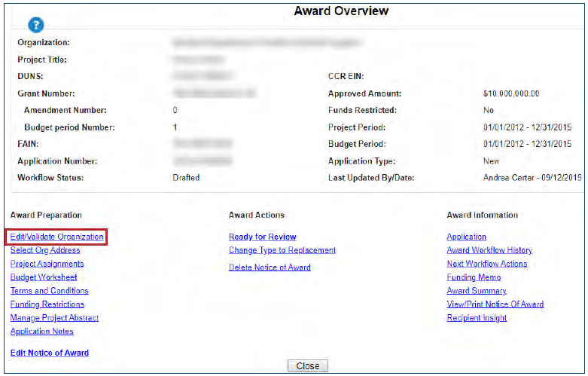The height and width of the screenshot is (376, 588).
Task: Open Next Workflow Actions link
Action: pyautogui.click(x=487, y=264)
